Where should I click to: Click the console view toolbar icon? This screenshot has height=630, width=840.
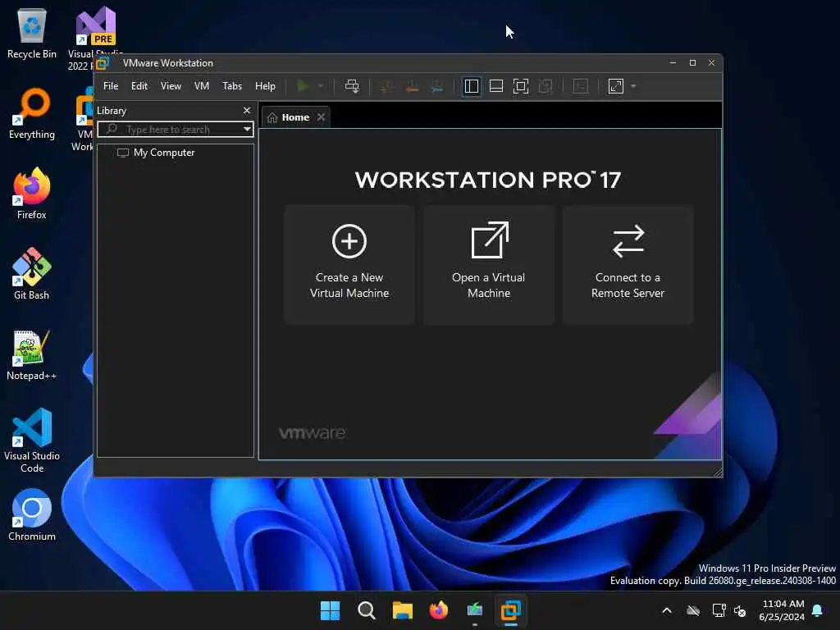581,86
